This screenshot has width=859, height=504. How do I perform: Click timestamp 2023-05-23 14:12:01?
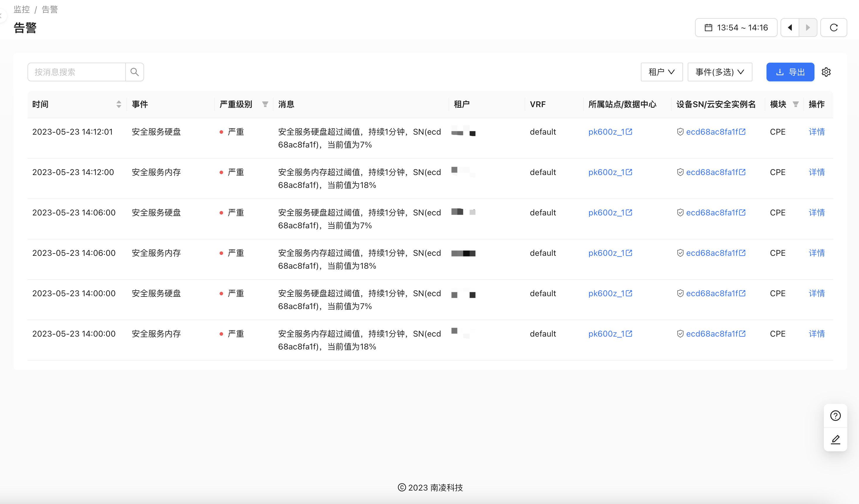(x=72, y=131)
